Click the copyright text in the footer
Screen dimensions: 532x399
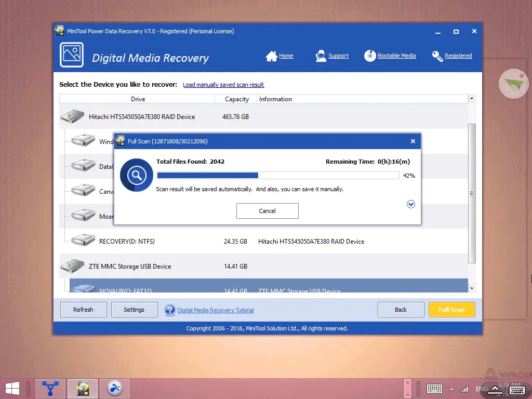point(267,328)
